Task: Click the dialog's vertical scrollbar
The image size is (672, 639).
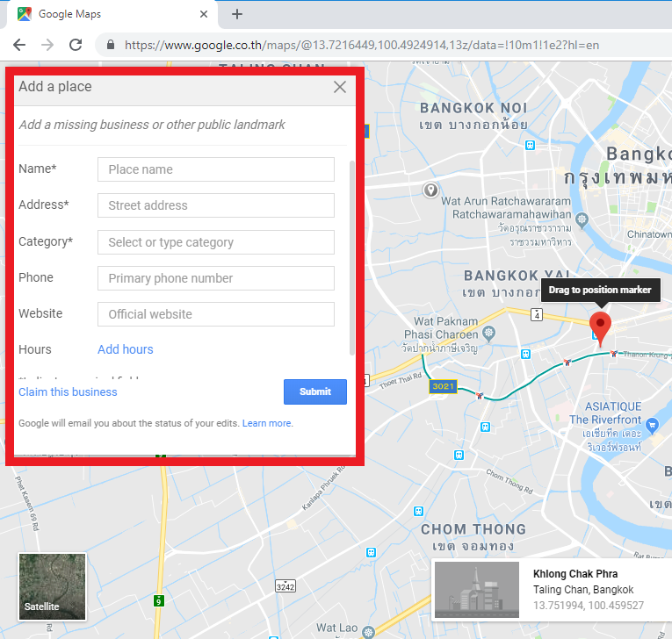Action: click(352, 258)
